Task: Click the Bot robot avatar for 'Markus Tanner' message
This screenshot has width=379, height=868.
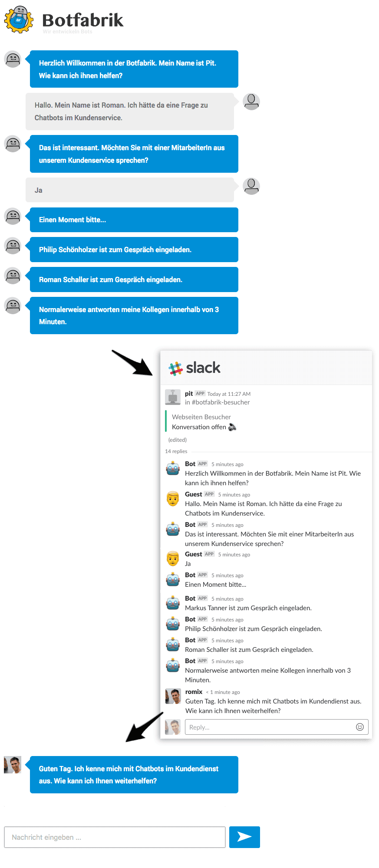Action: pos(173,603)
